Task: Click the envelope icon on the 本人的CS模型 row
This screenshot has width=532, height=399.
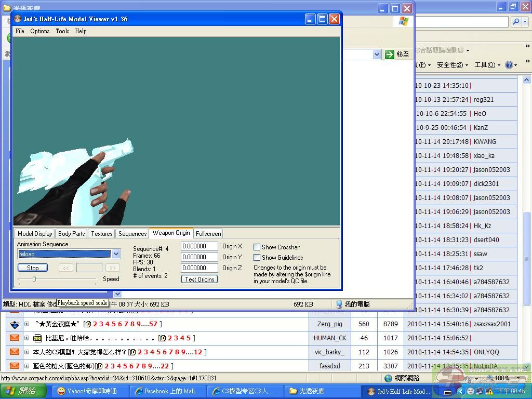Action: (x=15, y=352)
